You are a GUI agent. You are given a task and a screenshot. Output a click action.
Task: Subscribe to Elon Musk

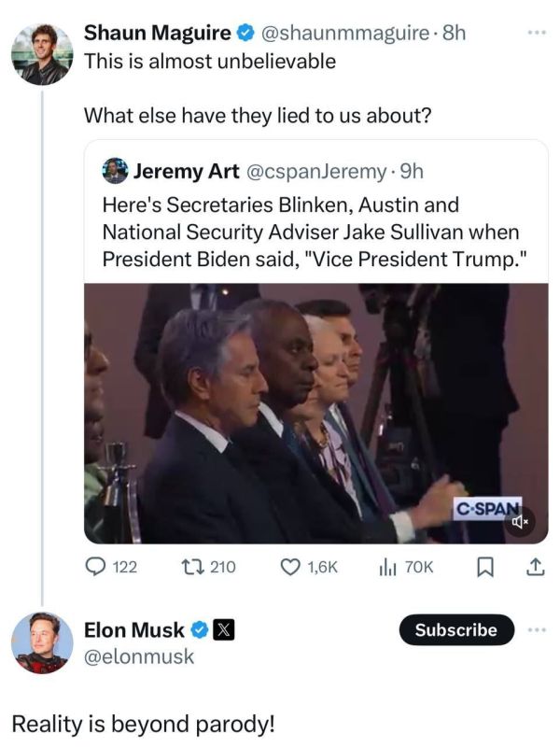(455, 630)
